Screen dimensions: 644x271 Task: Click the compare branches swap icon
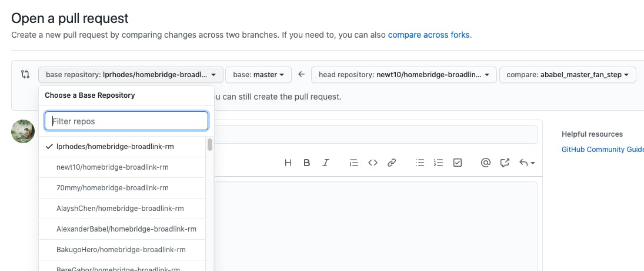[25, 74]
